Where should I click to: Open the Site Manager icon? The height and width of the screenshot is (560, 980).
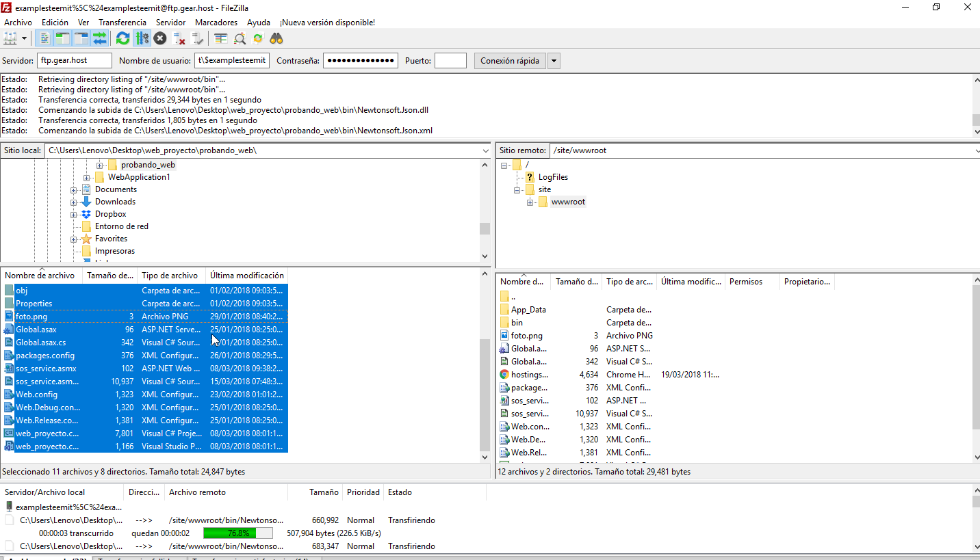pos(10,38)
